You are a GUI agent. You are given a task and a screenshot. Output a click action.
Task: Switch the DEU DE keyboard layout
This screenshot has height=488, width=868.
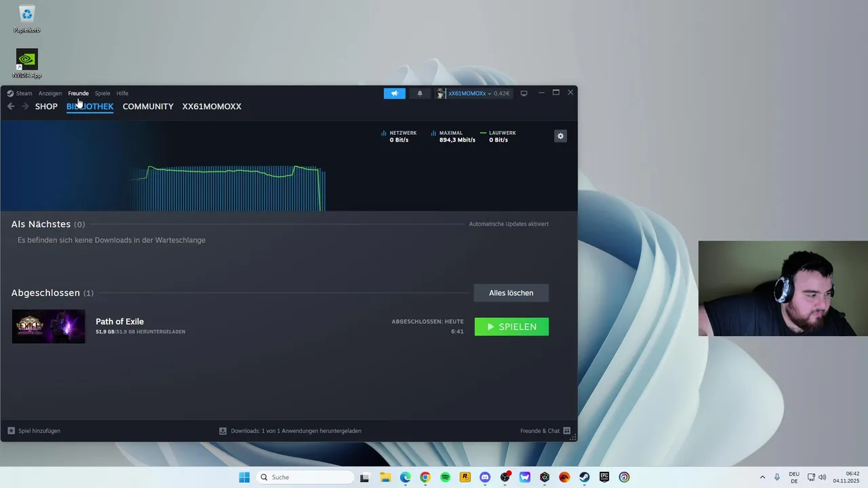tap(794, 477)
